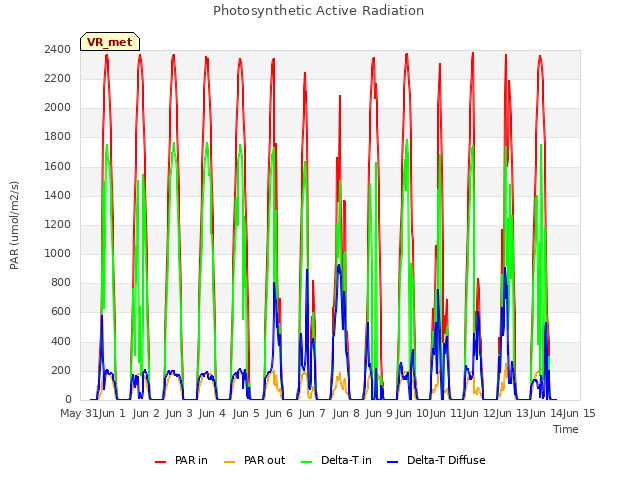This screenshot has height=480, width=640.
Task: Click the May 31 x-axis tick label
Action: (79, 413)
